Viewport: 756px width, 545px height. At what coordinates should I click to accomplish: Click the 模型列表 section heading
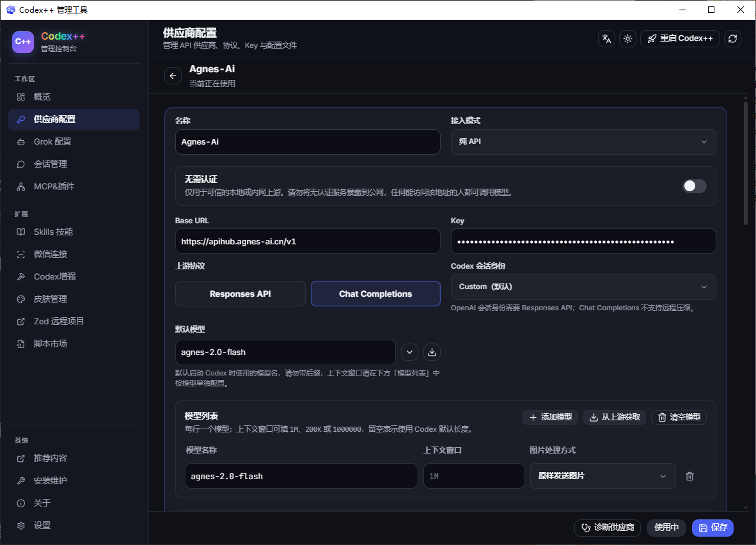[201, 416]
